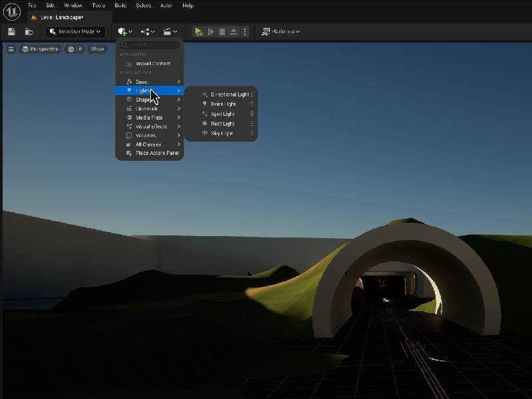Expand the Volumes submenu
The width and height of the screenshot is (532, 399).
click(x=150, y=136)
